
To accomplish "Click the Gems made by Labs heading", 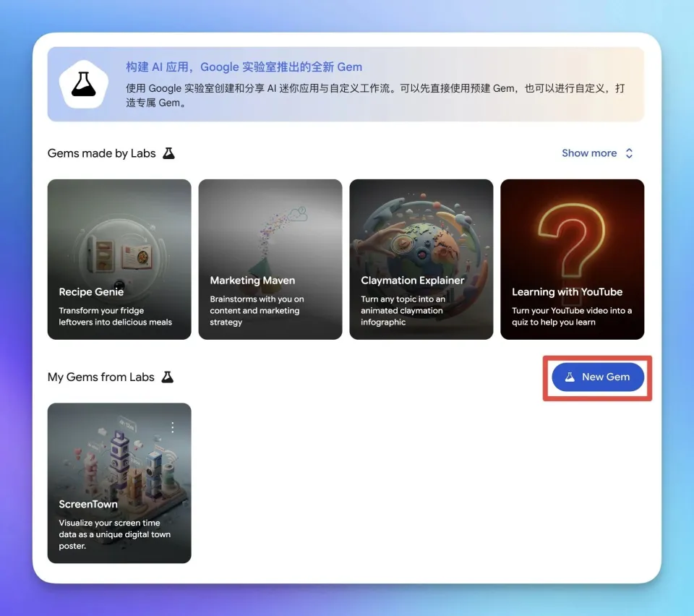I will [x=101, y=153].
